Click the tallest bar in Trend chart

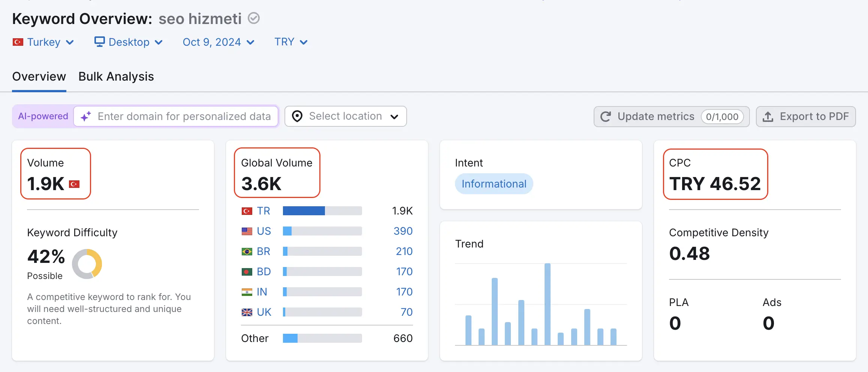click(x=548, y=304)
